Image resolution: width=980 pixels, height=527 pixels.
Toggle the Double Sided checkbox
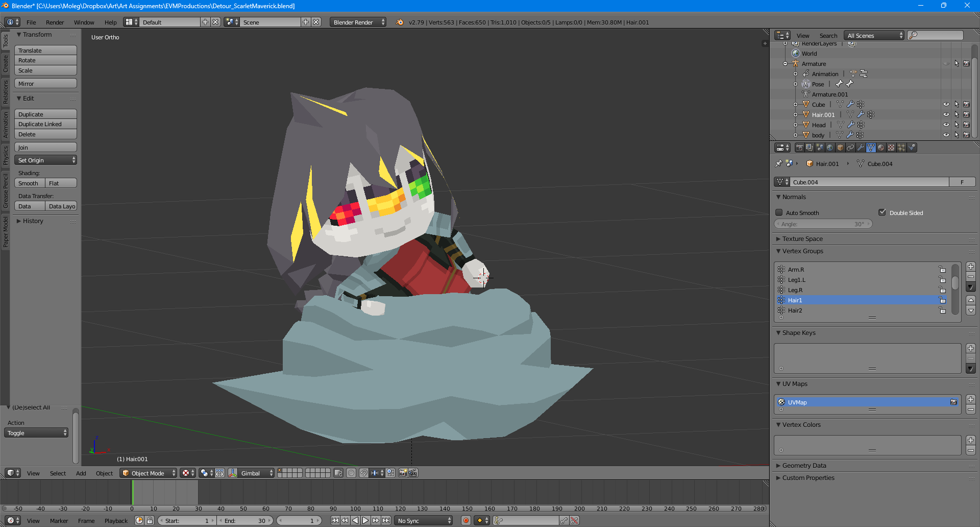[x=882, y=213]
